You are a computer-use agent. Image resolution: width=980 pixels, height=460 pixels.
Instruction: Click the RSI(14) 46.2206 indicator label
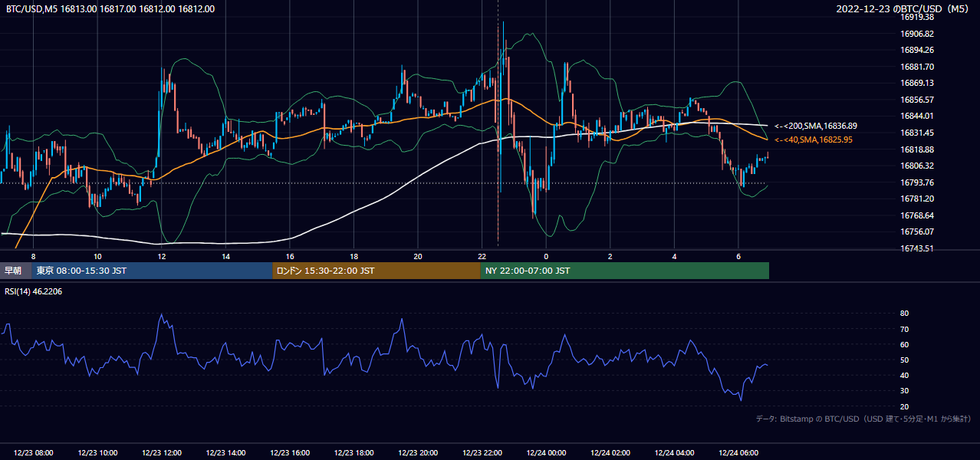(33, 291)
